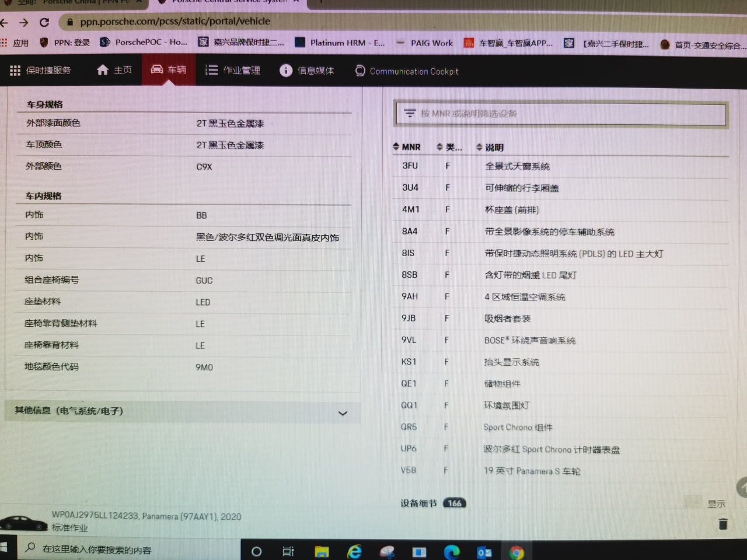This screenshot has height=560, width=747.
Task: Select the 4M1 杯座盖 row
Action: [561, 209]
